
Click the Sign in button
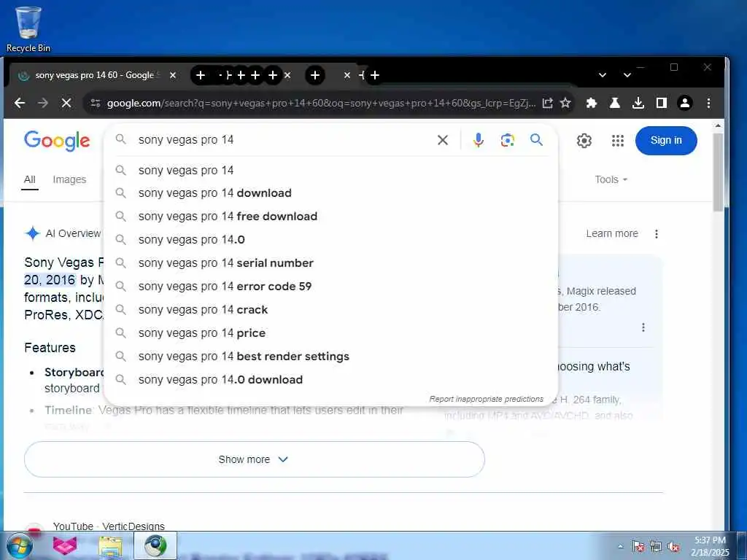pyautogui.click(x=666, y=141)
